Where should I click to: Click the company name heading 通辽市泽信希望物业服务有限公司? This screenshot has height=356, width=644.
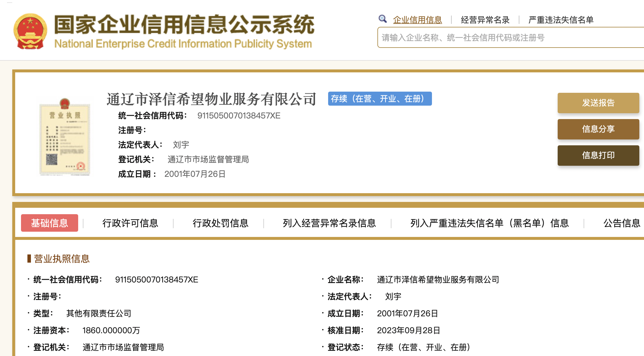pos(211,99)
